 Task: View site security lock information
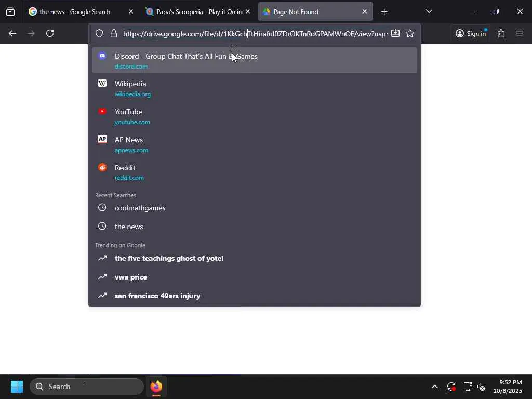tap(114, 33)
